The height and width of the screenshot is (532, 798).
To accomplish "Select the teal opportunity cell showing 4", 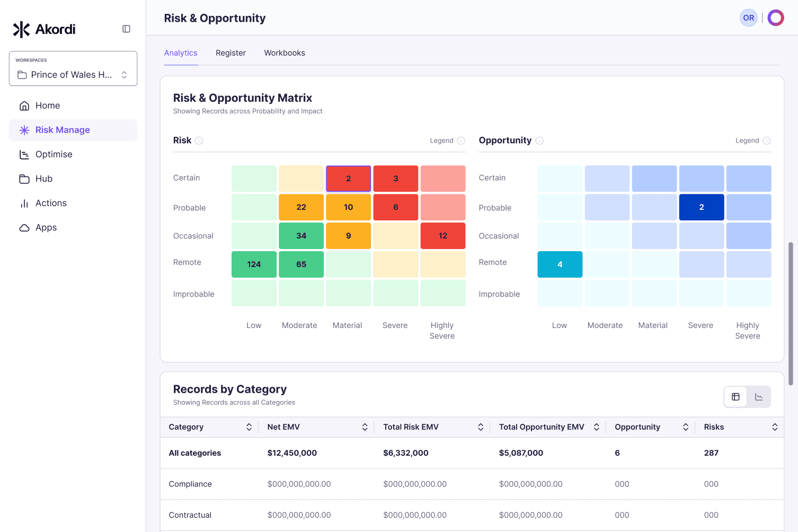I will (560, 264).
